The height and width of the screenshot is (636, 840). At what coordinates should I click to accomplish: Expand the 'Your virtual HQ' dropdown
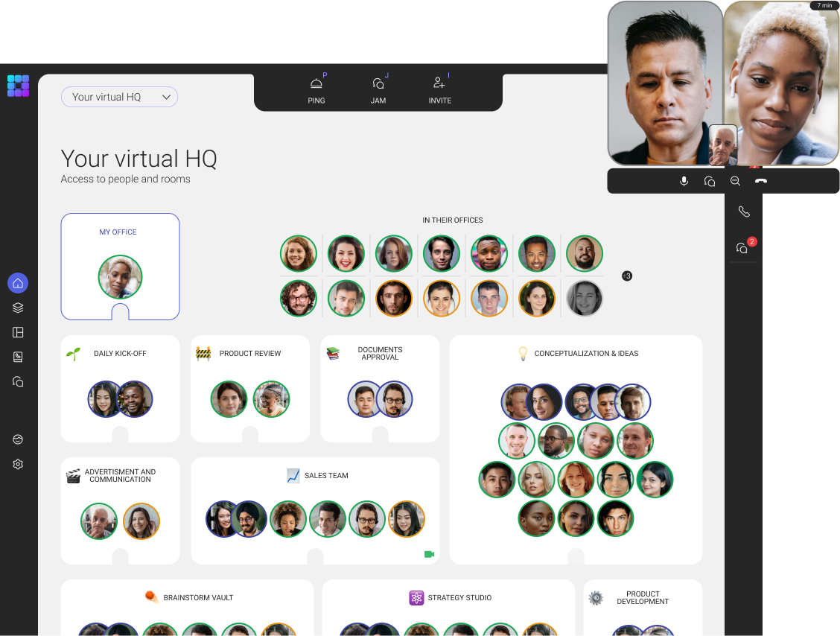pos(119,97)
